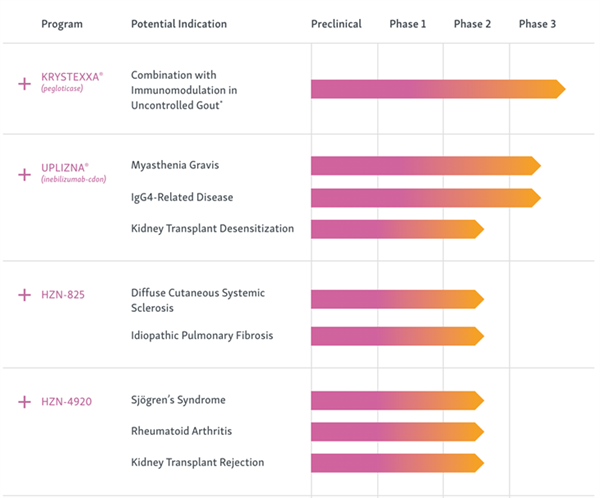The width and height of the screenshot is (600, 498).
Task: Click the Myasthenia Gravis progress bar
Action: 426,166
